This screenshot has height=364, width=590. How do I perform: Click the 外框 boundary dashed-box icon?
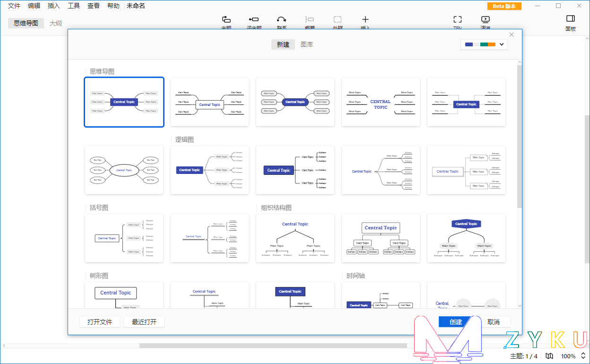[338, 19]
